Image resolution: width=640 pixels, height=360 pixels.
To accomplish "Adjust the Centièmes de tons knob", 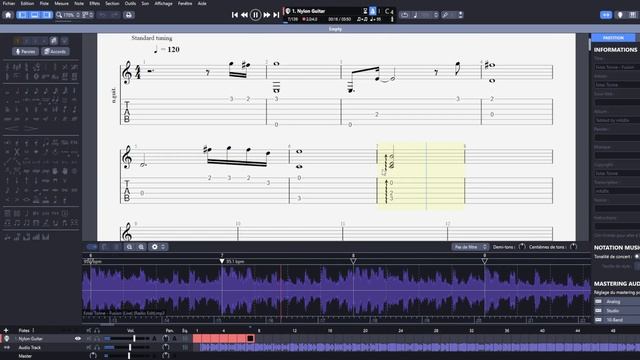I will tap(573, 247).
